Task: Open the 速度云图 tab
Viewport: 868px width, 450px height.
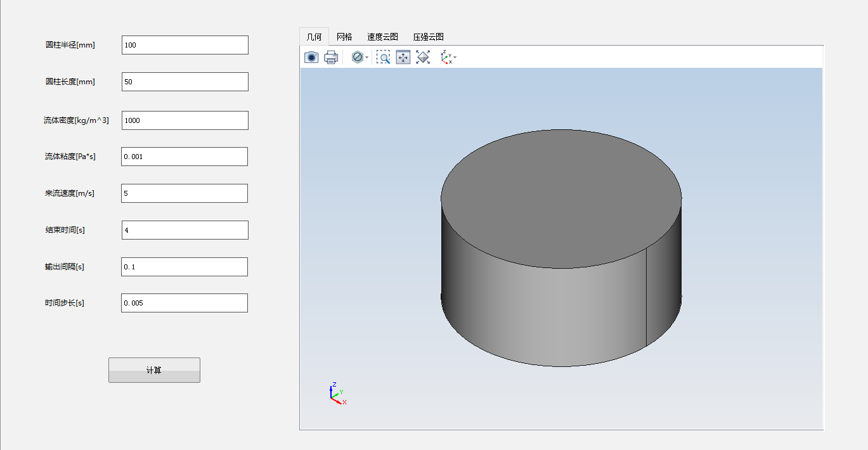Action: [x=382, y=37]
